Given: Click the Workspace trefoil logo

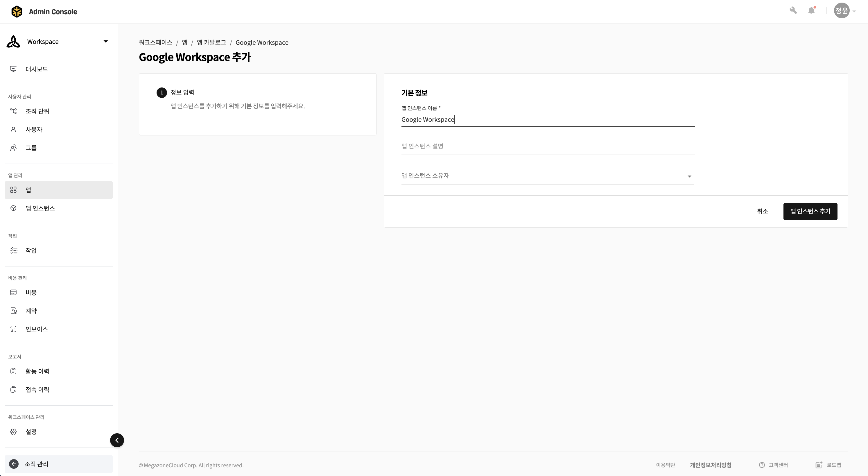Looking at the screenshot, I should [x=13, y=42].
